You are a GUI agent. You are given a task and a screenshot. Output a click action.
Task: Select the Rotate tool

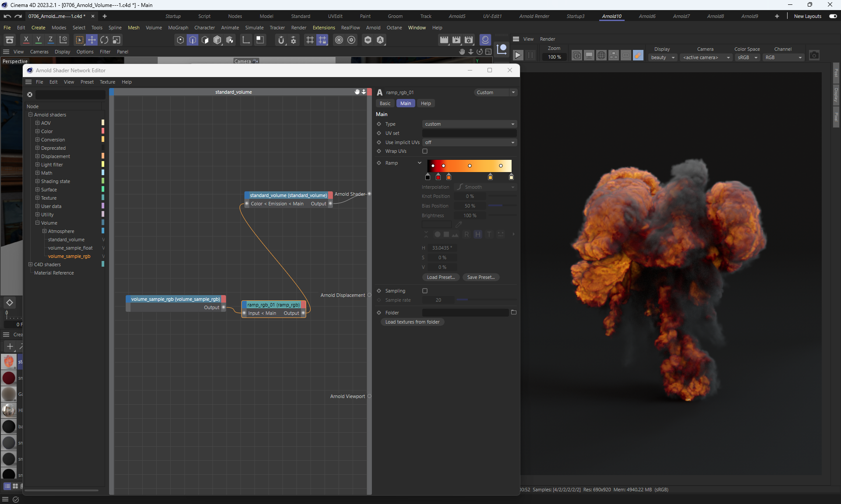(x=104, y=40)
